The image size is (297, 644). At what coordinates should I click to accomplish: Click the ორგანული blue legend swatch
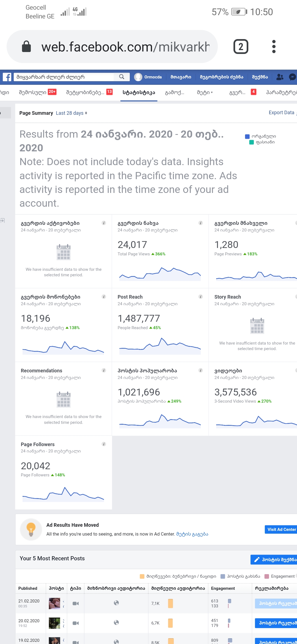(247, 136)
